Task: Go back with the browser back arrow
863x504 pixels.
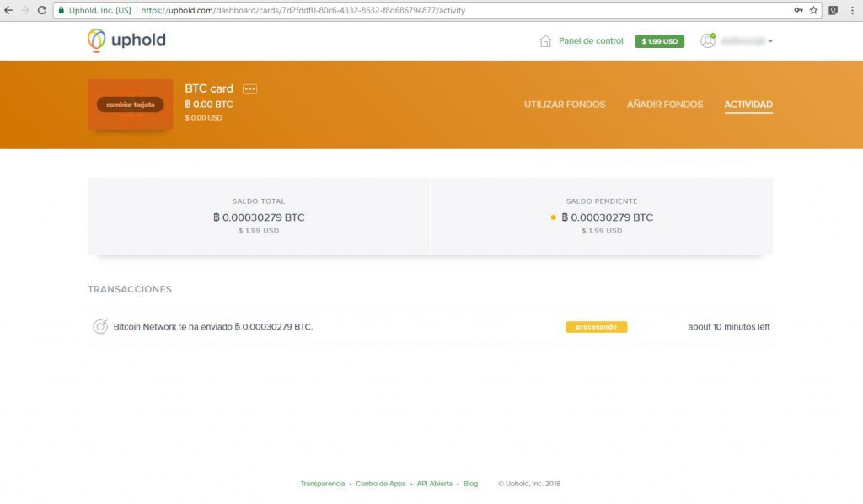Action: 8,10
